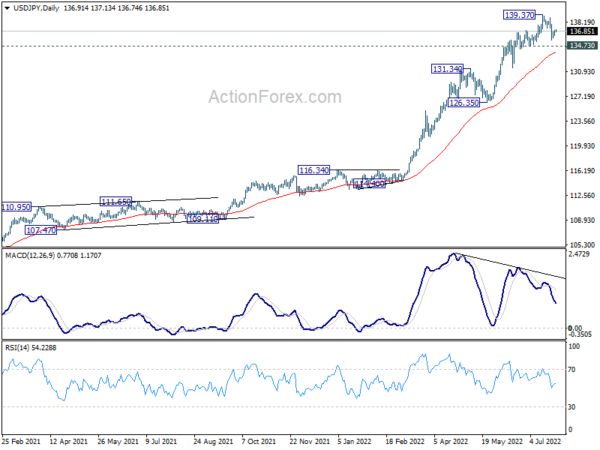Select the 139.370 price high label
Screen dimensions: 600x450
[x=519, y=15]
